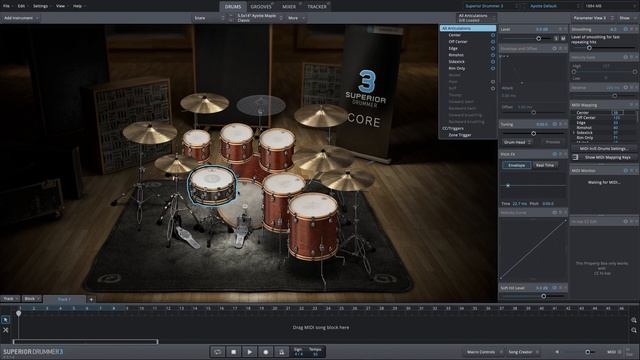Open the Parameter View 3 dropdown
The height and width of the screenshot is (360, 640).
point(593,18)
